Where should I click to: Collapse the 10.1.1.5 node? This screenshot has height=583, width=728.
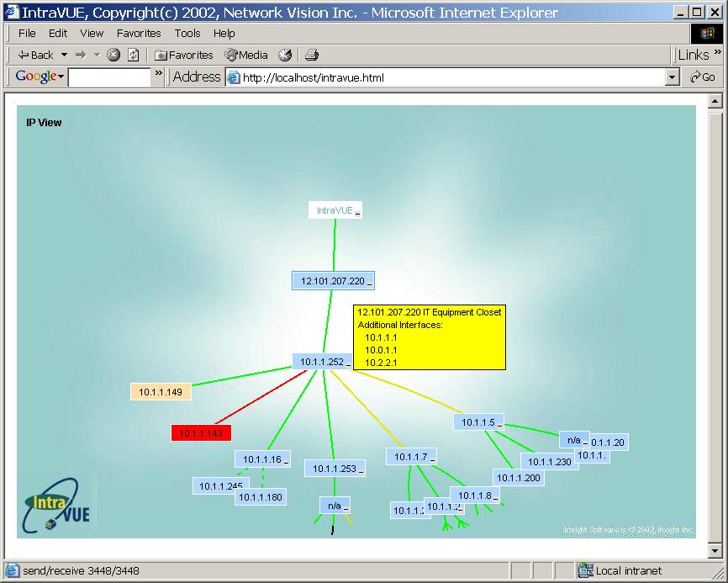(499, 425)
